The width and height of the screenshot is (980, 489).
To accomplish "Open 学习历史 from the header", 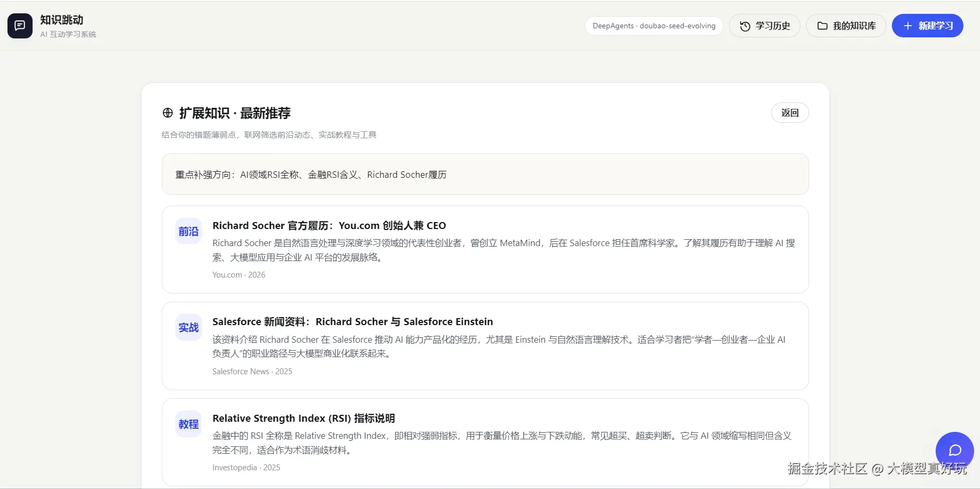I will [764, 26].
